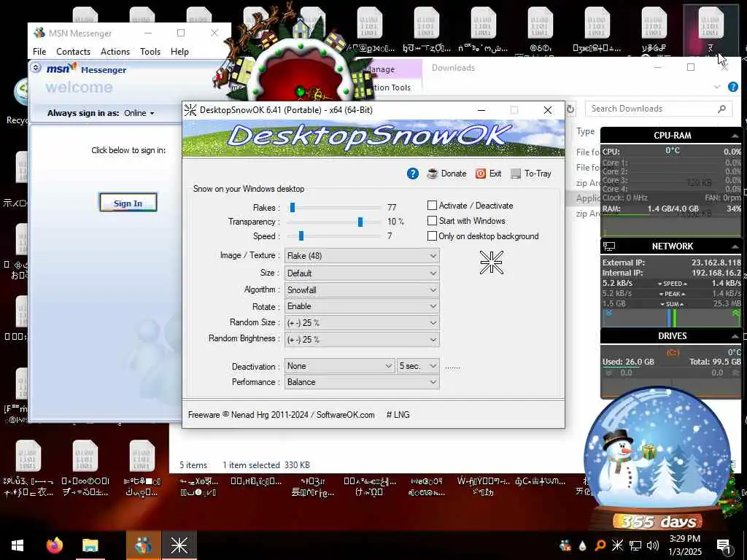
Task: Switch to DesktopSnowOK snowflake taskbar button
Action: [x=179, y=545]
